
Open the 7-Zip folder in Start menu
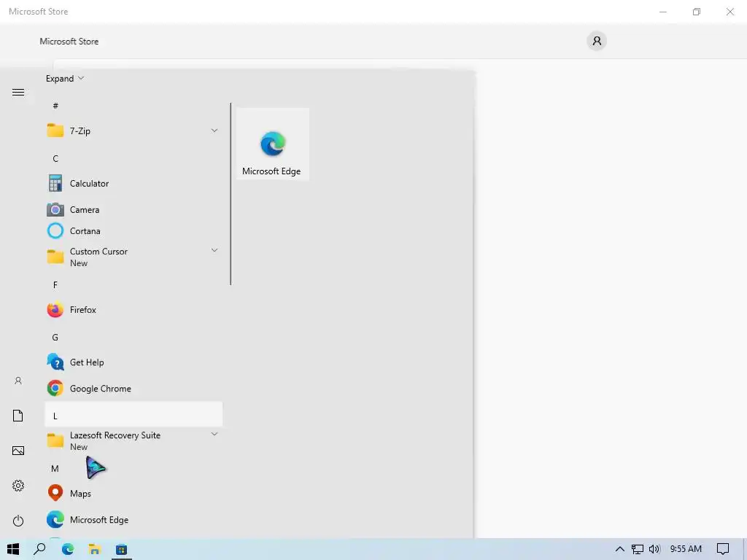(133, 131)
